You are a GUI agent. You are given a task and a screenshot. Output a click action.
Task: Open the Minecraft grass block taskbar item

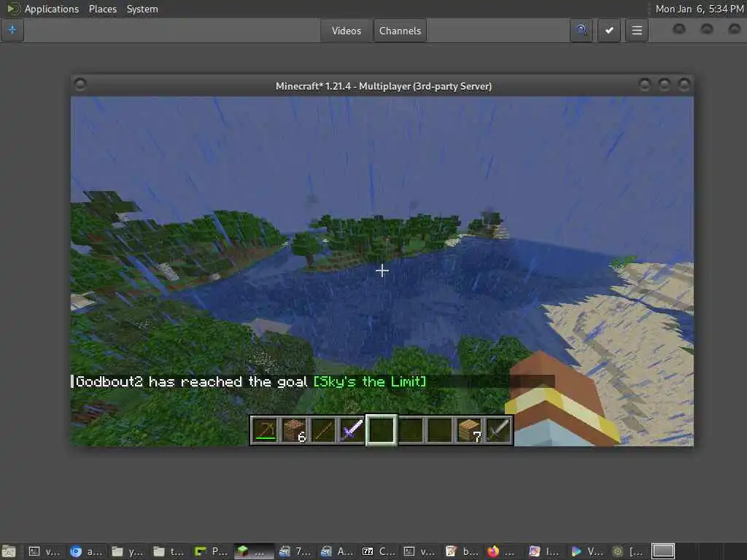click(253, 551)
